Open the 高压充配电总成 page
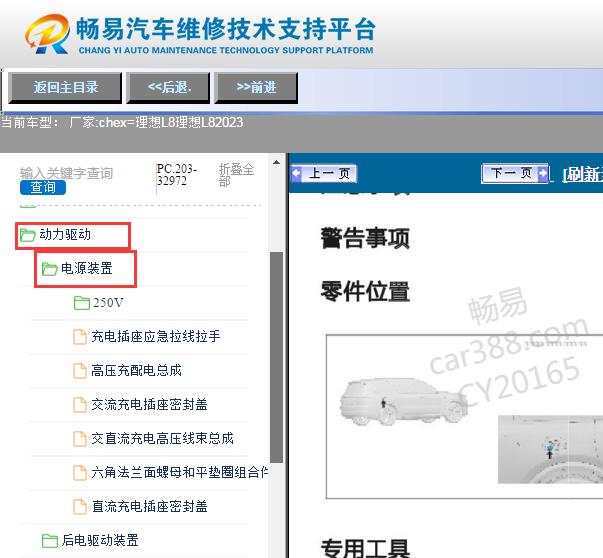 [x=136, y=370]
